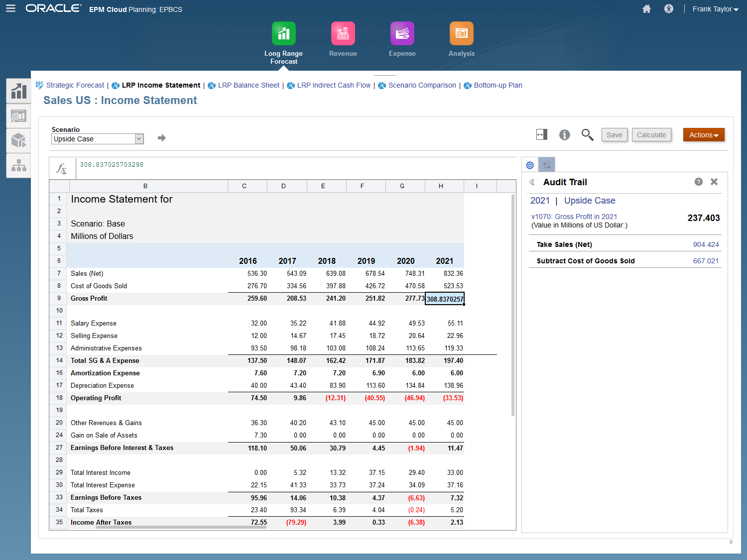Click the search magnifier icon in form toolbar
This screenshot has height=560, width=747.
click(587, 135)
